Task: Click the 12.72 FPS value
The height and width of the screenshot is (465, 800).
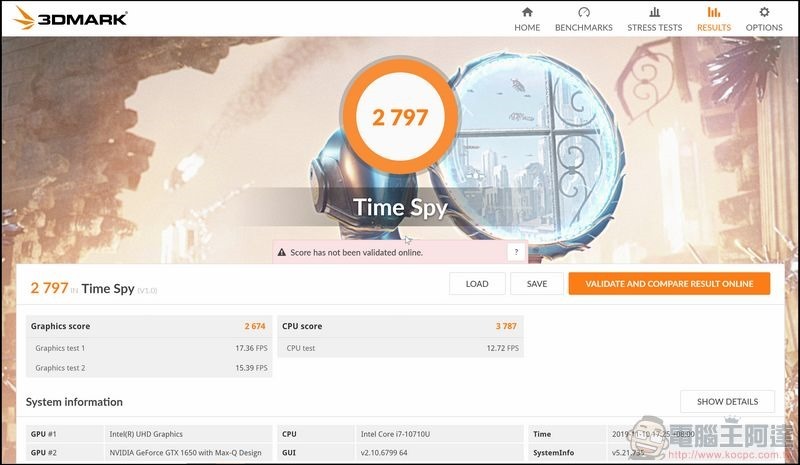Action: point(503,348)
